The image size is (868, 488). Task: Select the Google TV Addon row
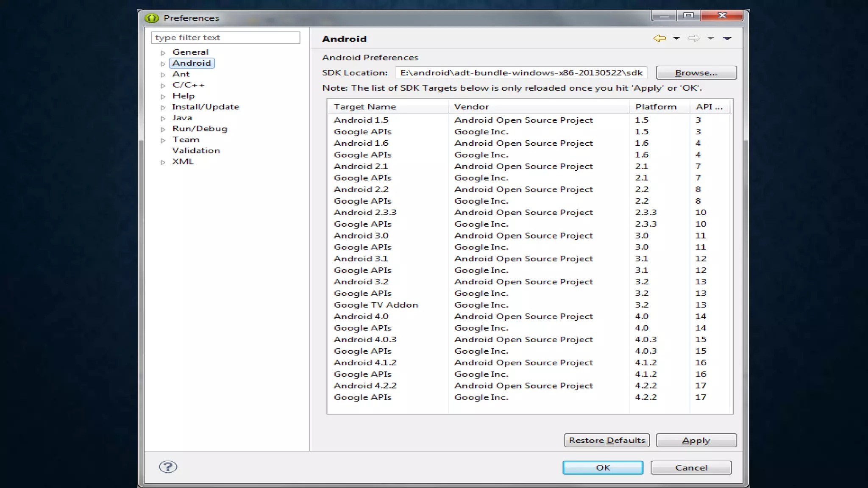376,305
